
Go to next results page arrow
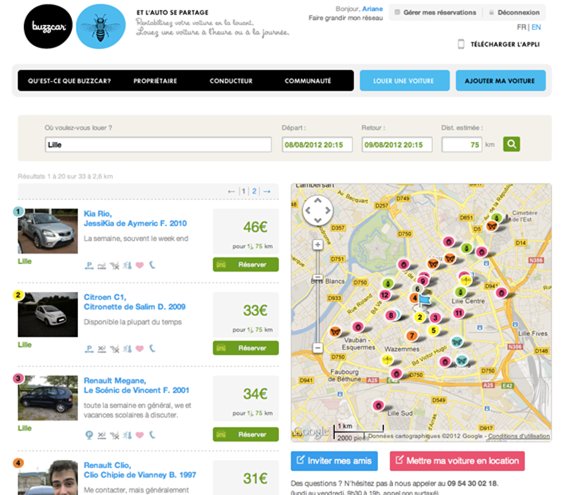267,191
